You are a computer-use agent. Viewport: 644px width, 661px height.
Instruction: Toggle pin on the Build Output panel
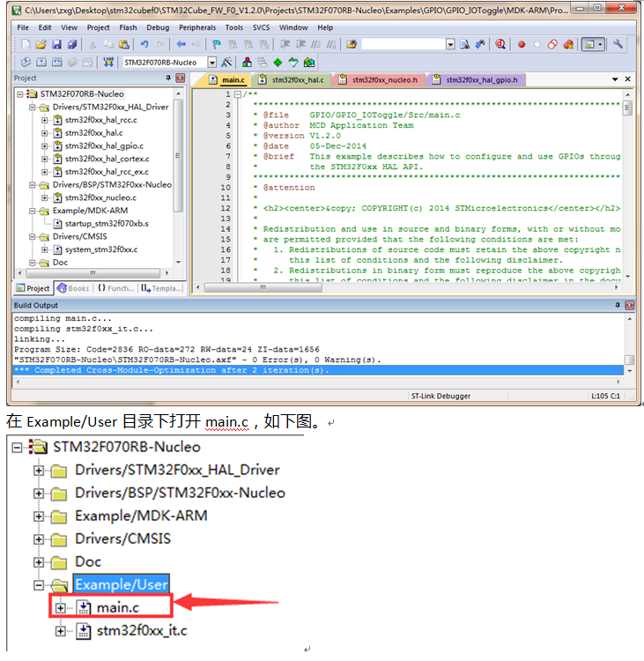pos(618,305)
